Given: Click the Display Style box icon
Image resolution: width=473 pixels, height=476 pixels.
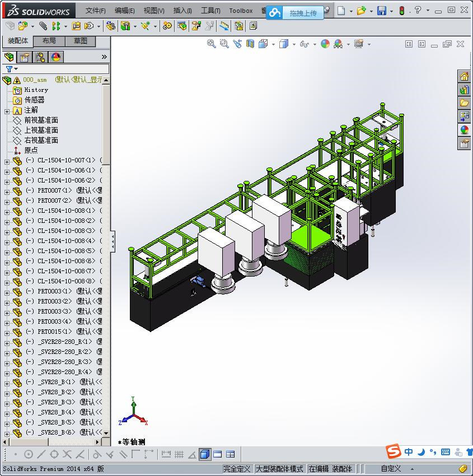Looking at the screenshot, I should (284, 44).
